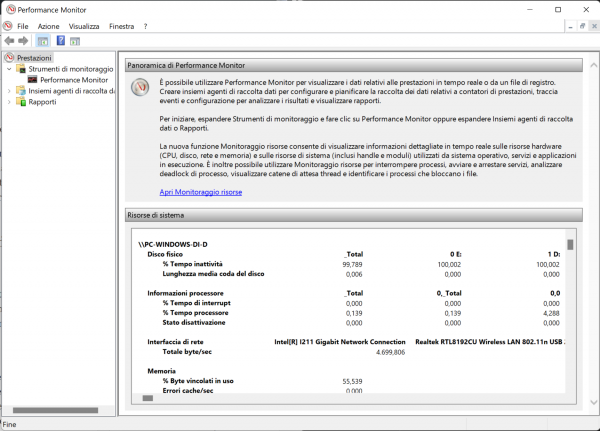Collapse the Strumenti di monitoraggio tree node
The image size is (600, 431).
[x=9, y=69]
